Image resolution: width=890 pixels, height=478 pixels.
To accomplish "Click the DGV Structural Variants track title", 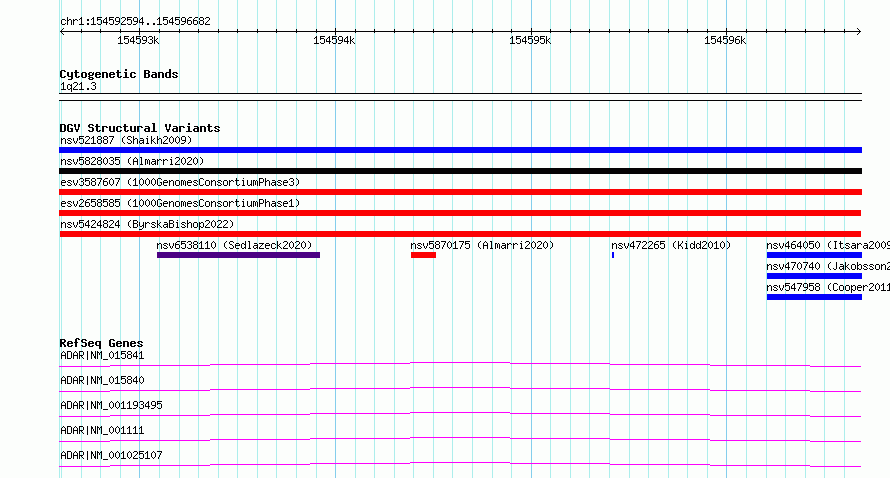I will tap(140, 128).
